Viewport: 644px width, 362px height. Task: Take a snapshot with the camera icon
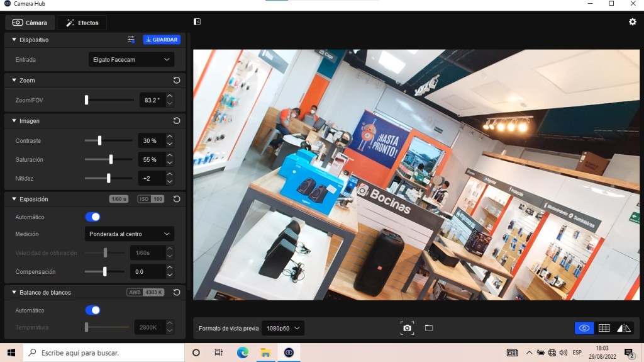408,328
